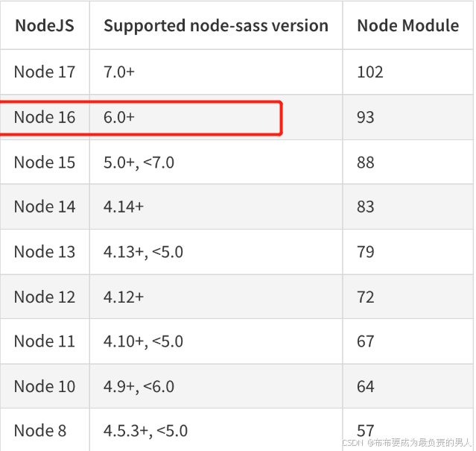Click the 4.5.3+, <5.0 cell

[145, 431]
